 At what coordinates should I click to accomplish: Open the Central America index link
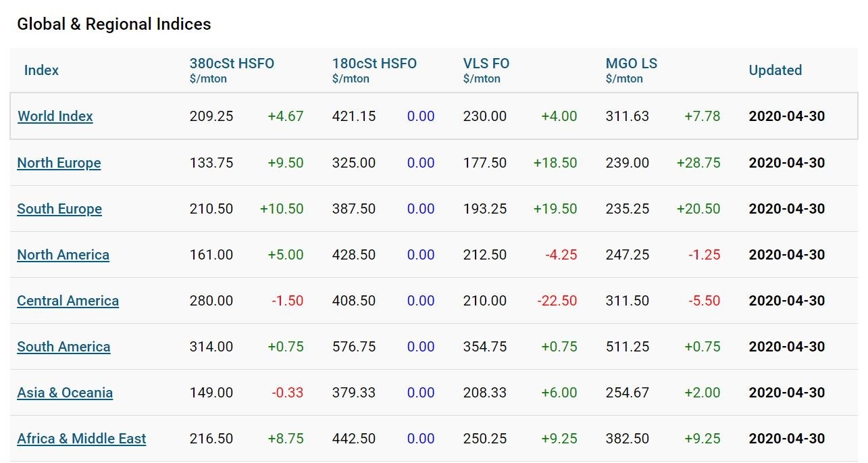tap(68, 301)
